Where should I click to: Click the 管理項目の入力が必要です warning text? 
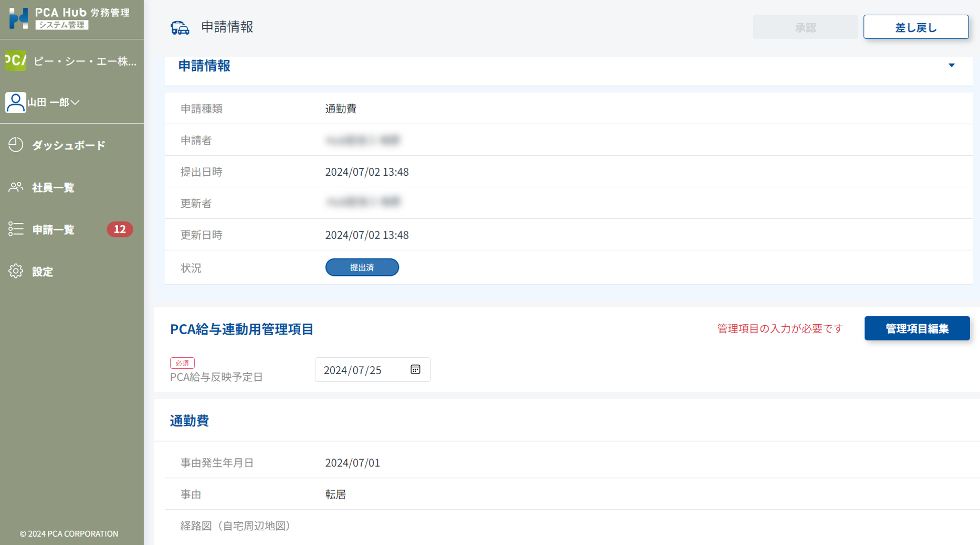tap(780, 328)
